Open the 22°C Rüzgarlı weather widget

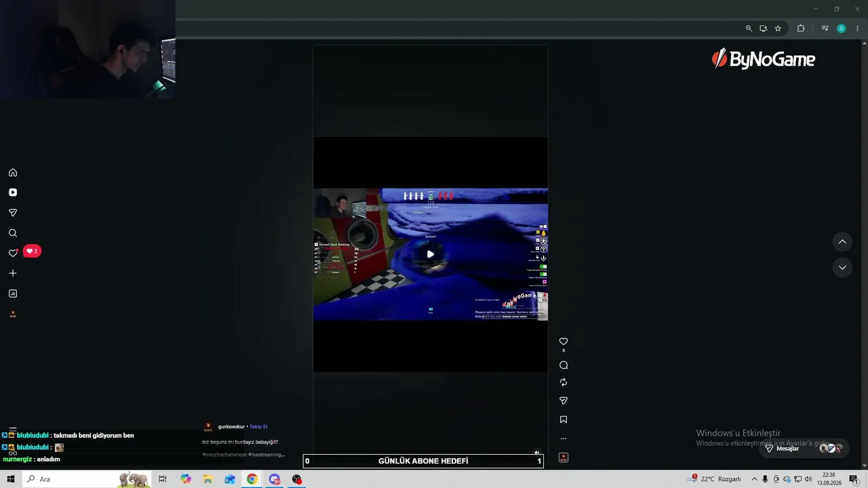pos(714,479)
